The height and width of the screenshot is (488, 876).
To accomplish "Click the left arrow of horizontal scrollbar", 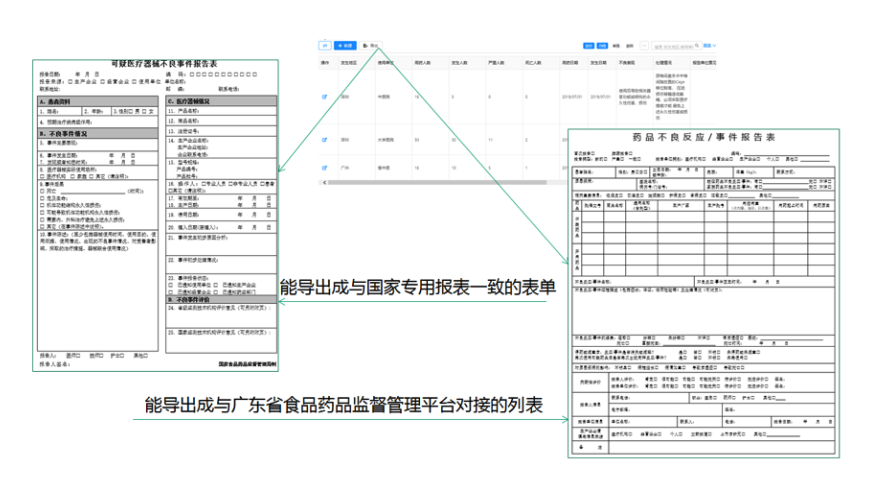I will coord(324,182).
